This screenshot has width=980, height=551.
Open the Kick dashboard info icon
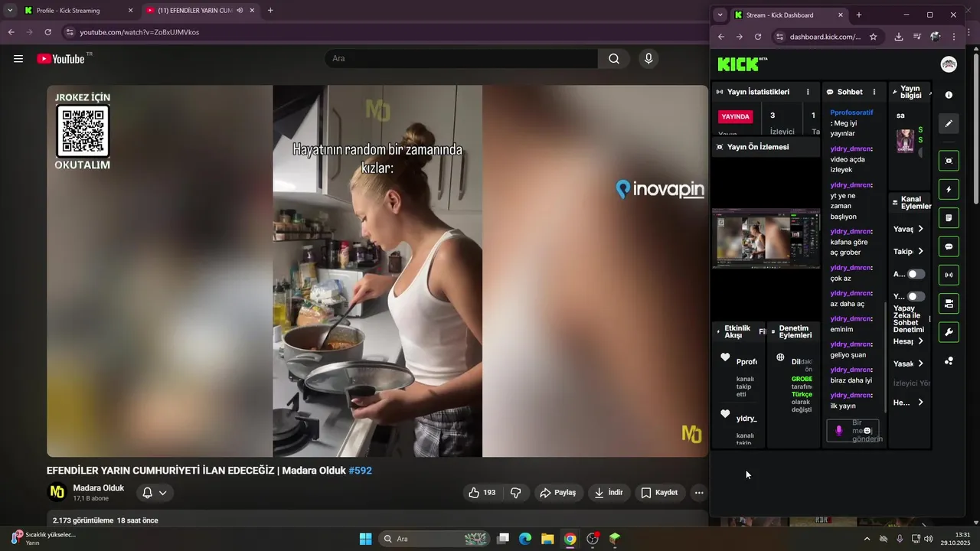coord(949,95)
